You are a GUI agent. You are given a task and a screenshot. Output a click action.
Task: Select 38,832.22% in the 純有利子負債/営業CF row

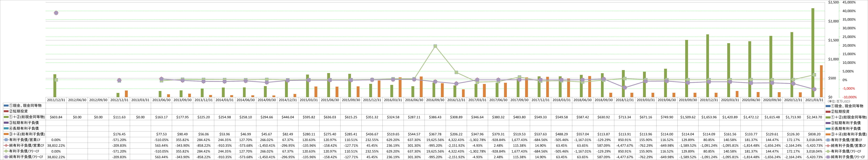click(x=56, y=146)
